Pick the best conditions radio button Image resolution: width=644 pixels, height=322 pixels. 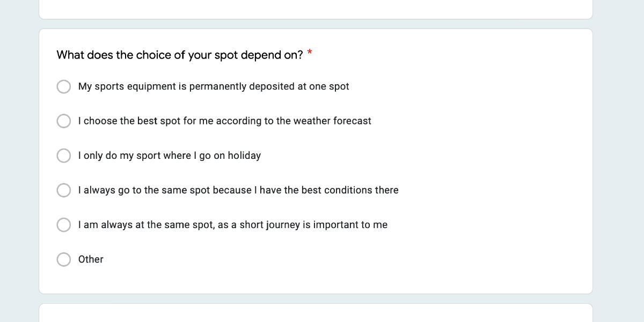pyautogui.click(x=64, y=191)
